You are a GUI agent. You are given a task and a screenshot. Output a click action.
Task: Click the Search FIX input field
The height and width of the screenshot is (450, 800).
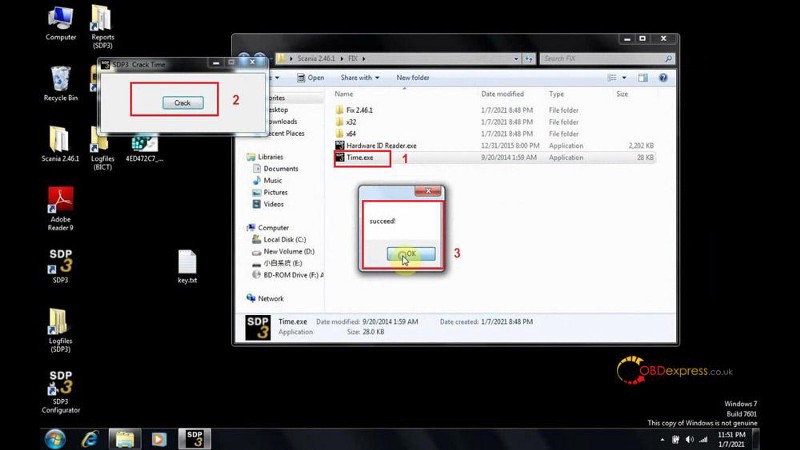point(607,59)
